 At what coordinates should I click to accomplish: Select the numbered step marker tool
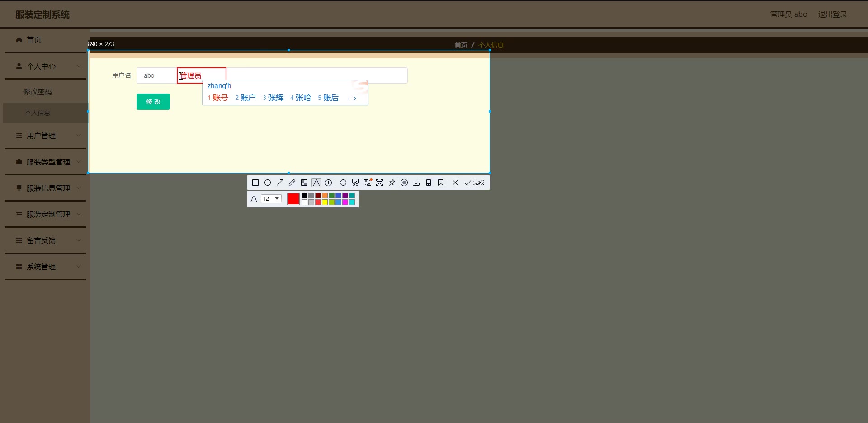tap(329, 183)
